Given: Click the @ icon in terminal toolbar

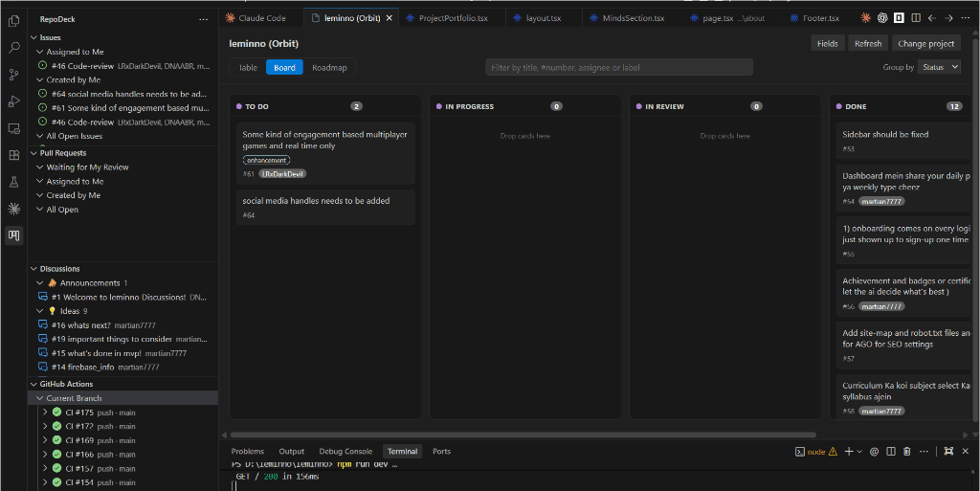Looking at the screenshot, I should (x=875, y=452).
